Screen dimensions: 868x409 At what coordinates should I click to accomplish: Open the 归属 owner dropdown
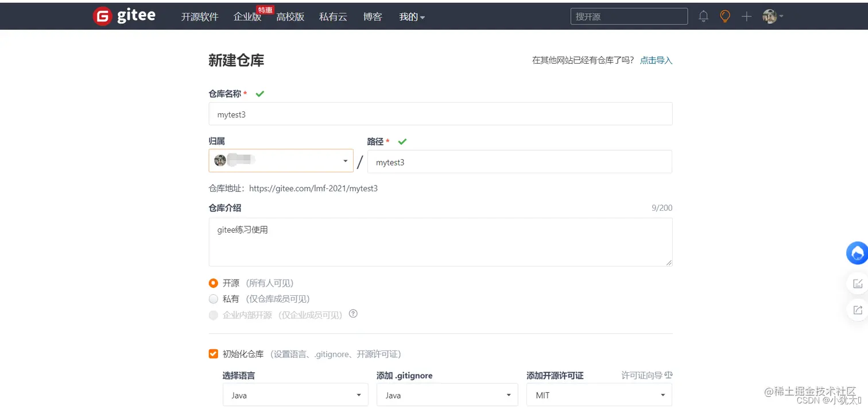pyautogui.click(x=281, y=161)
